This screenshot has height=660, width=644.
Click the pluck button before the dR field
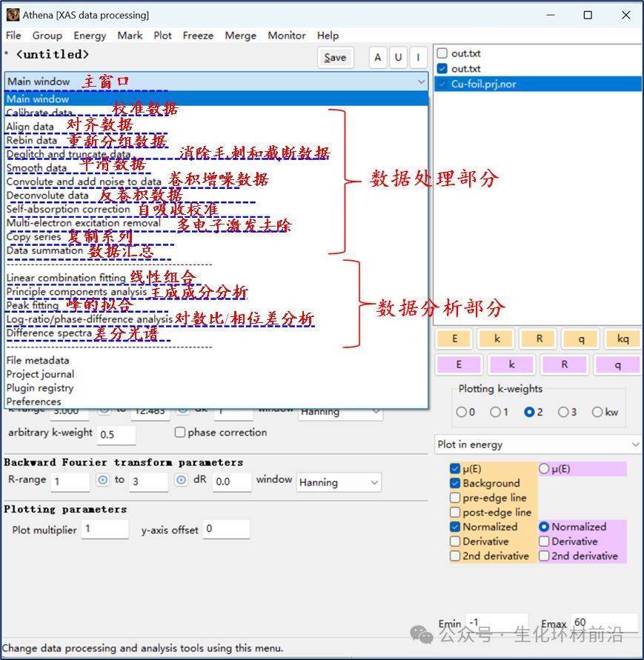pyautogui.click(x=181, y=481)
